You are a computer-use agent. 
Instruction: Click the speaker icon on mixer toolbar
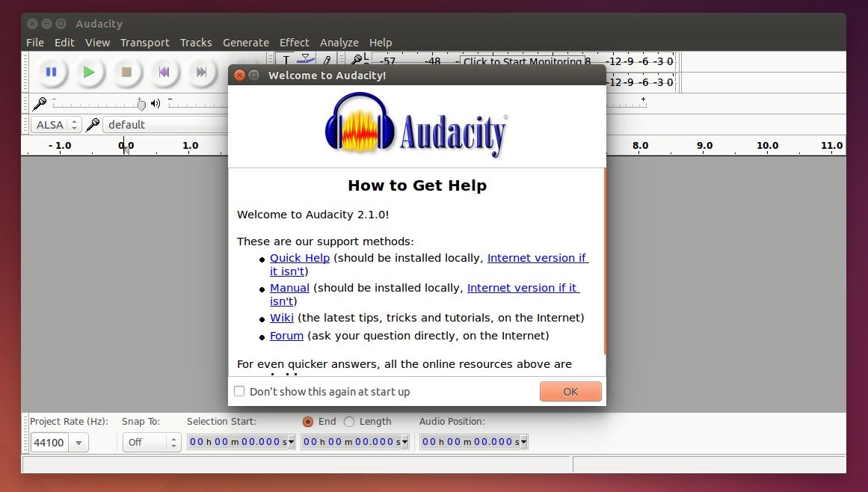[x=156, y=103]
